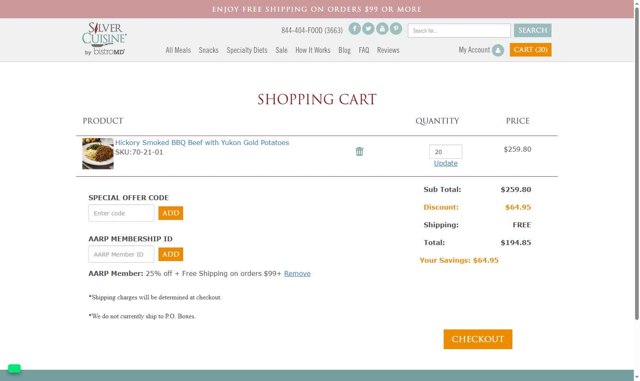Go to the Sale page
The height and width of the screenshot is (381, 640).
pos(281,50)
